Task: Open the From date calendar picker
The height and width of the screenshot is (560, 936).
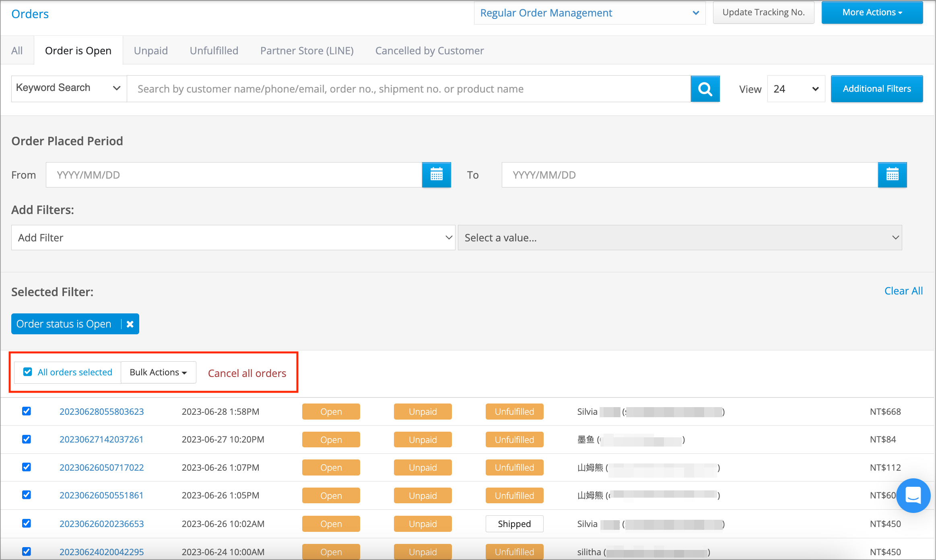Action: [x=436, y=175]
